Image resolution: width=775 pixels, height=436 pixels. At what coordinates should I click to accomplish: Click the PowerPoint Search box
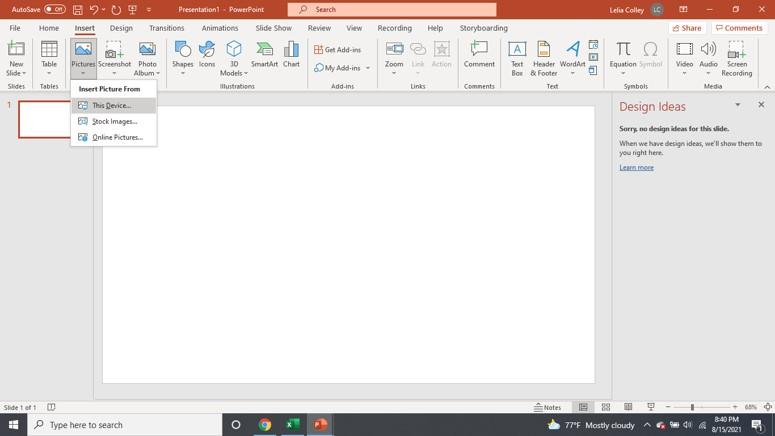392,9
